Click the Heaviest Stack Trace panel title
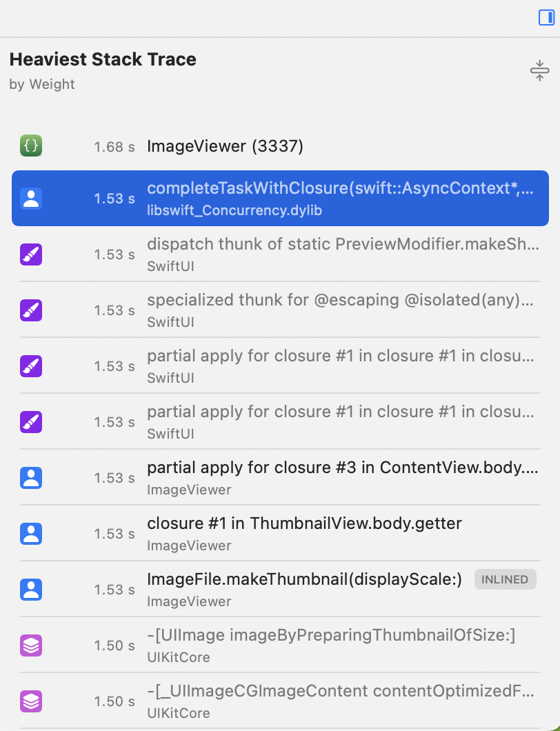Viewport: 560px width, 731px height. (x=102, y=59)
